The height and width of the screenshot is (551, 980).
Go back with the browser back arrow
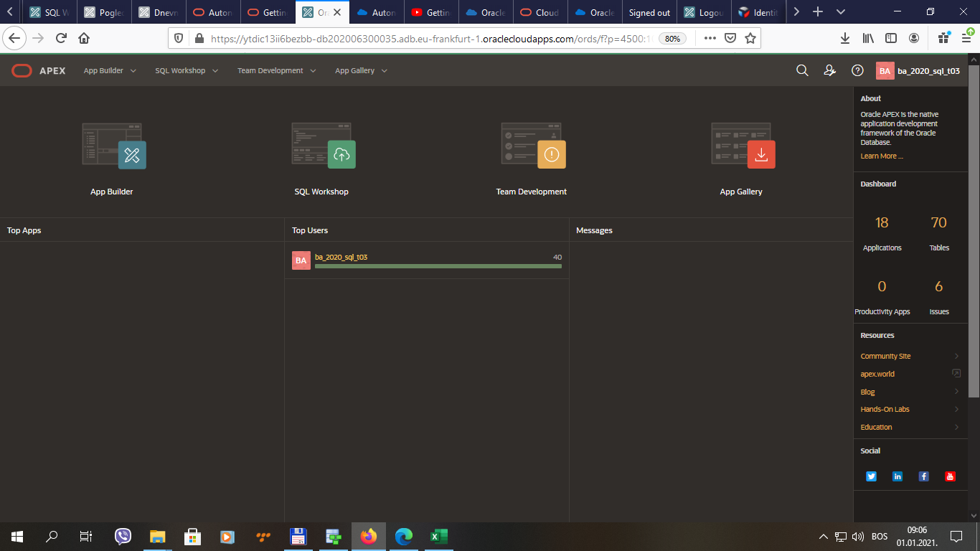pos(14,38)
